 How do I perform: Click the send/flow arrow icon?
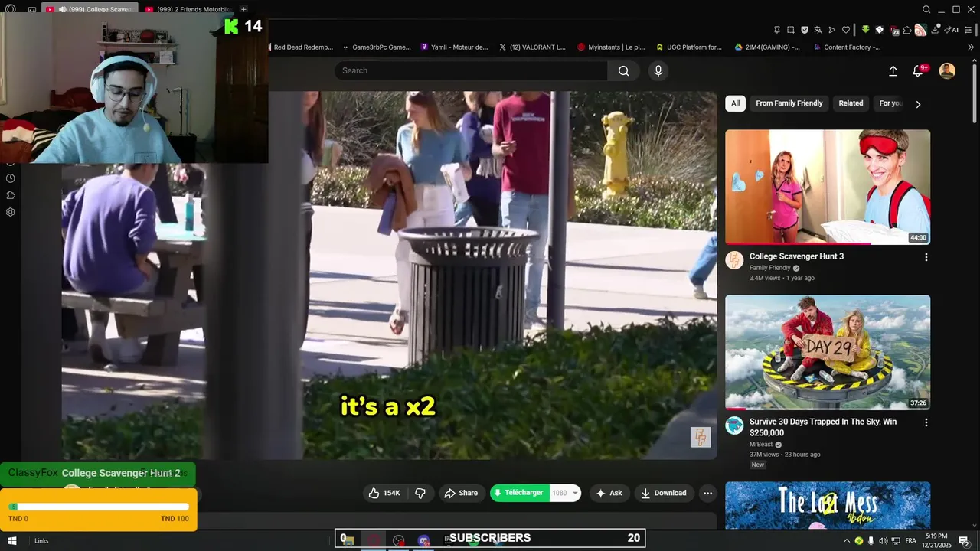click(832, 30)
